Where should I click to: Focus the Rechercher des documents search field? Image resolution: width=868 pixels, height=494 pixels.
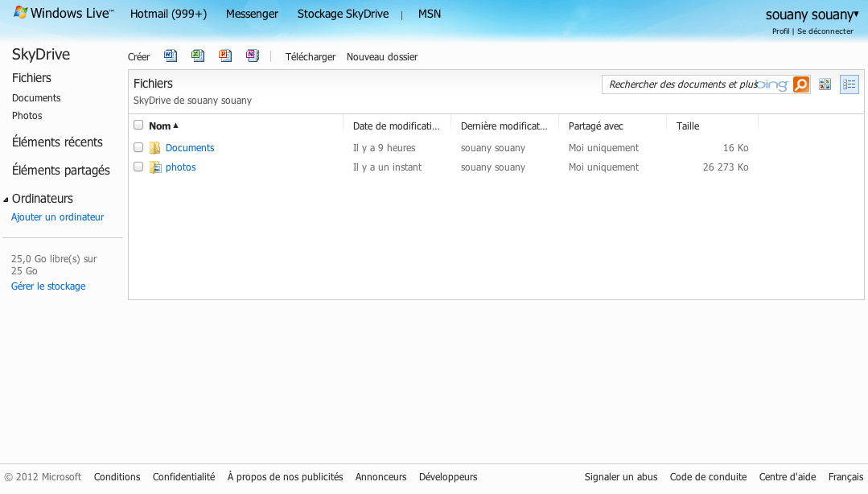697,84
